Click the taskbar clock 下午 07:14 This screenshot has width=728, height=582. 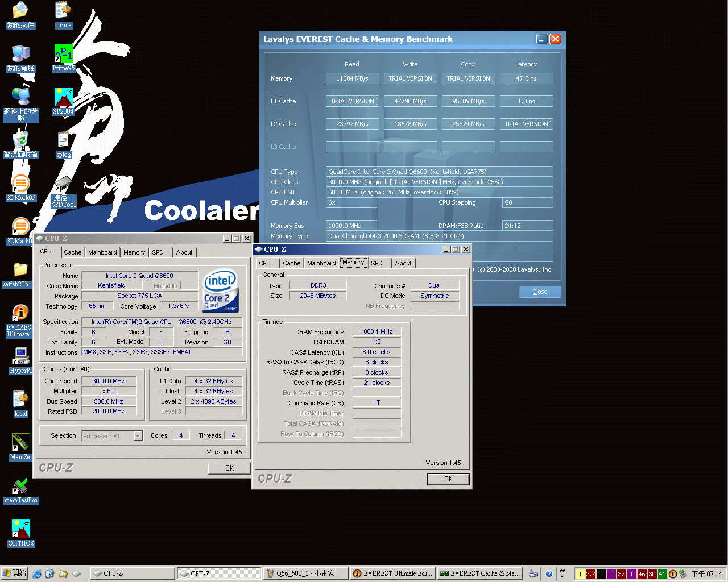[707, 574]
